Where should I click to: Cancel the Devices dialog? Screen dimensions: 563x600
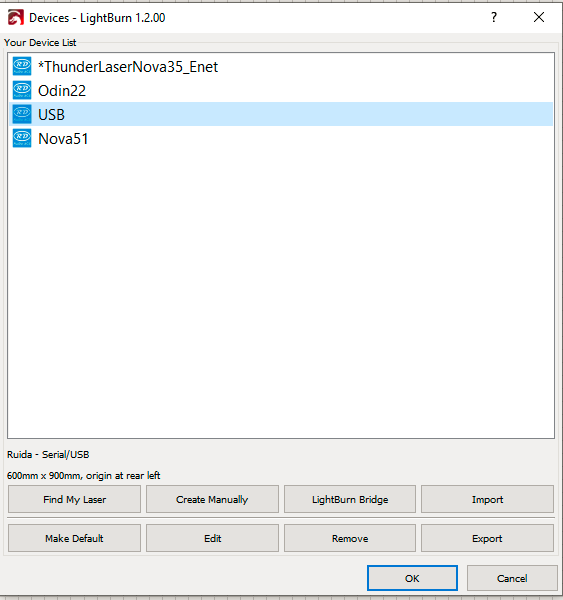pyautogui.click(x=512, y=578)
